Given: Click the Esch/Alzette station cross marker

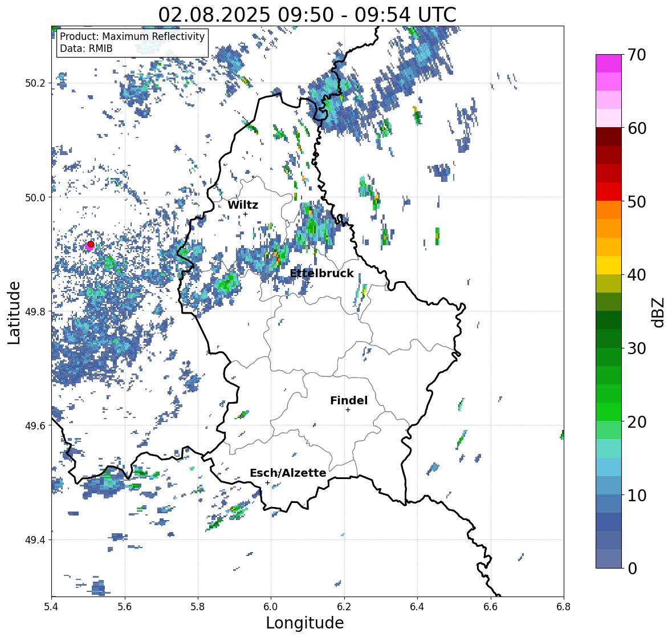Looking at the screenshot, I should pyautogui.click(x=267, y=482).
